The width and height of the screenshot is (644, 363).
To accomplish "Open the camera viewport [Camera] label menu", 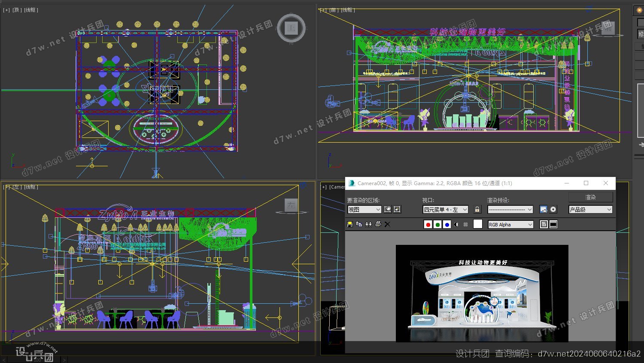I will (x=337, y=187).
